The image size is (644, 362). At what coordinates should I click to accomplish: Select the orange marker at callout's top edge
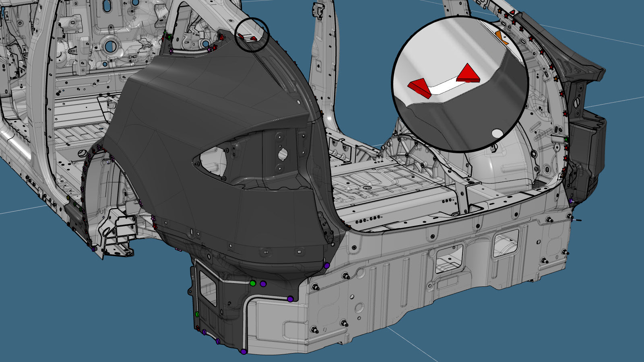(501, 36)
